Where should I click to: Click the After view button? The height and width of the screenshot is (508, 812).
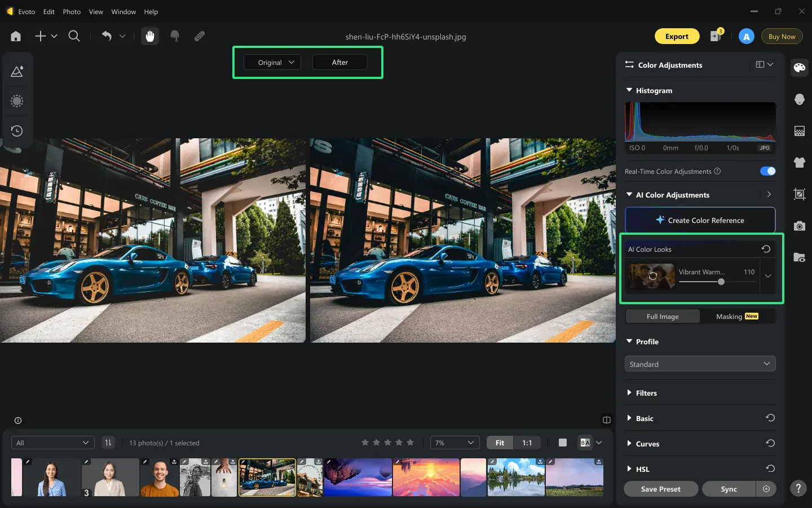click(x=339, y=62)
